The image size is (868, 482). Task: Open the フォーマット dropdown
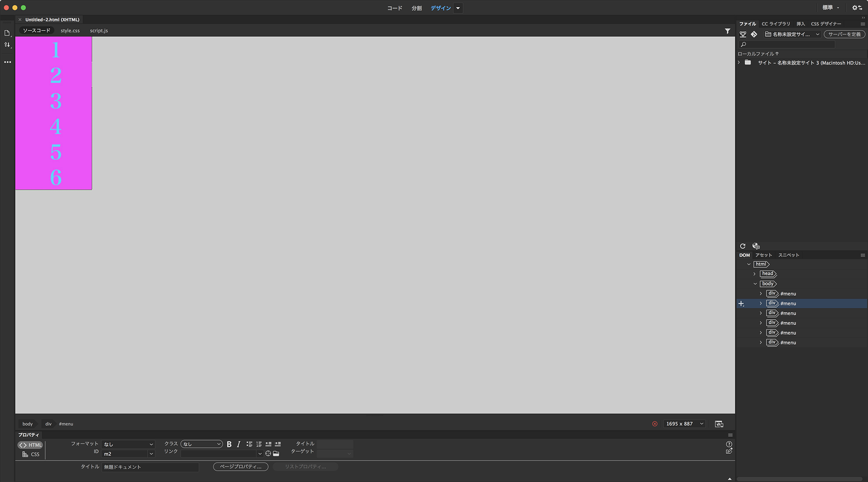tap(128, 444)
